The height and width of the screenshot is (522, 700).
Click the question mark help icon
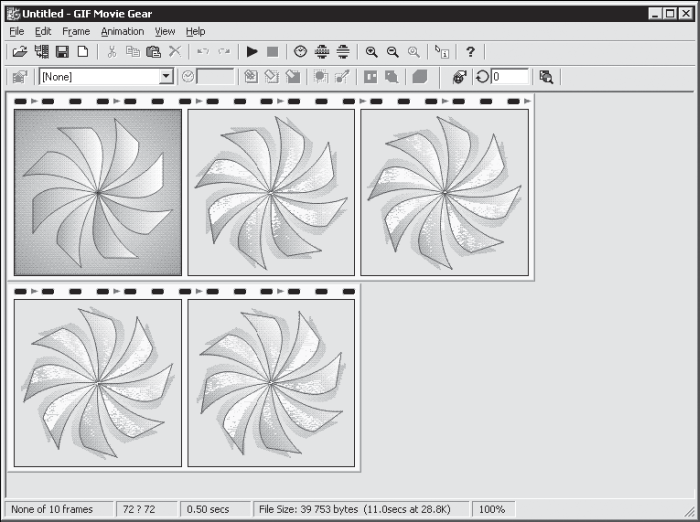(x=470, y=52)
